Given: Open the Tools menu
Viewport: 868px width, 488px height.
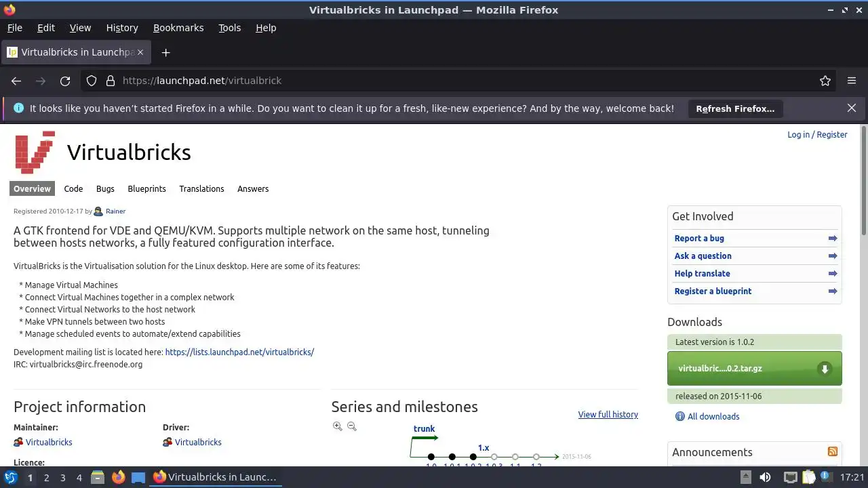Looking at the screenshot, I should pyautogui.click(x=229, y=28).
